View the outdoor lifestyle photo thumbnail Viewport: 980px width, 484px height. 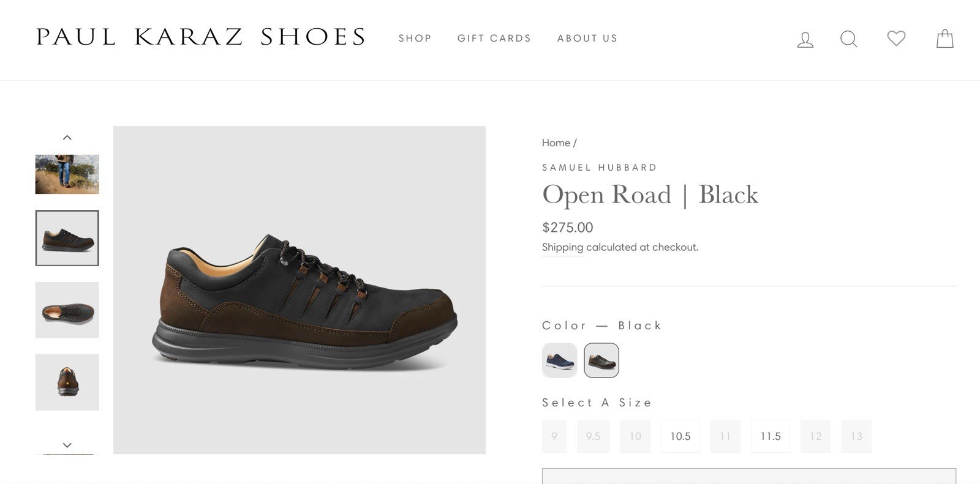pyautogui.click(x=67, y=174)
